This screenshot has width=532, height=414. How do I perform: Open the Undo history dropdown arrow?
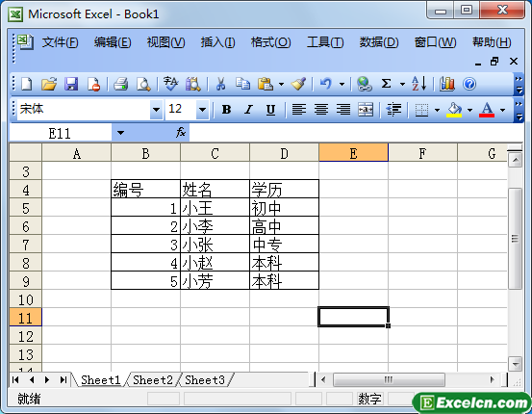pos(342,84)
